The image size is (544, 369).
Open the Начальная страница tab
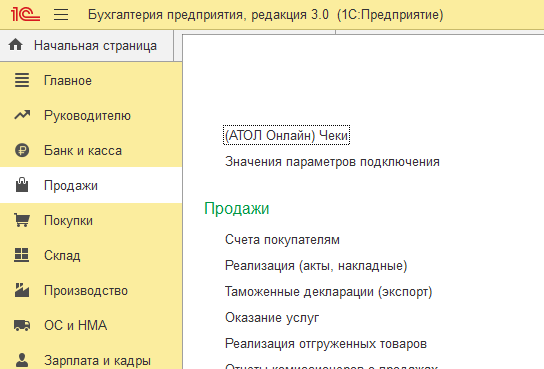click(x=87, y=46)
